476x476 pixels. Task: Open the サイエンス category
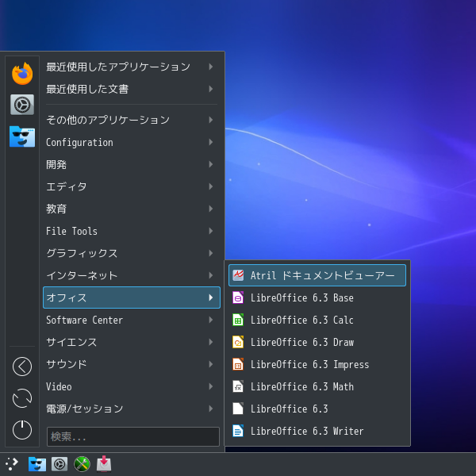[132, 342]
